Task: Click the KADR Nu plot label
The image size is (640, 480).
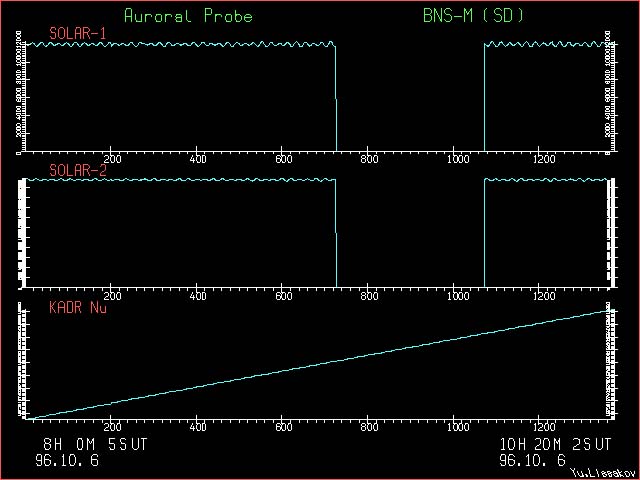Action: [x=78, y=307]
